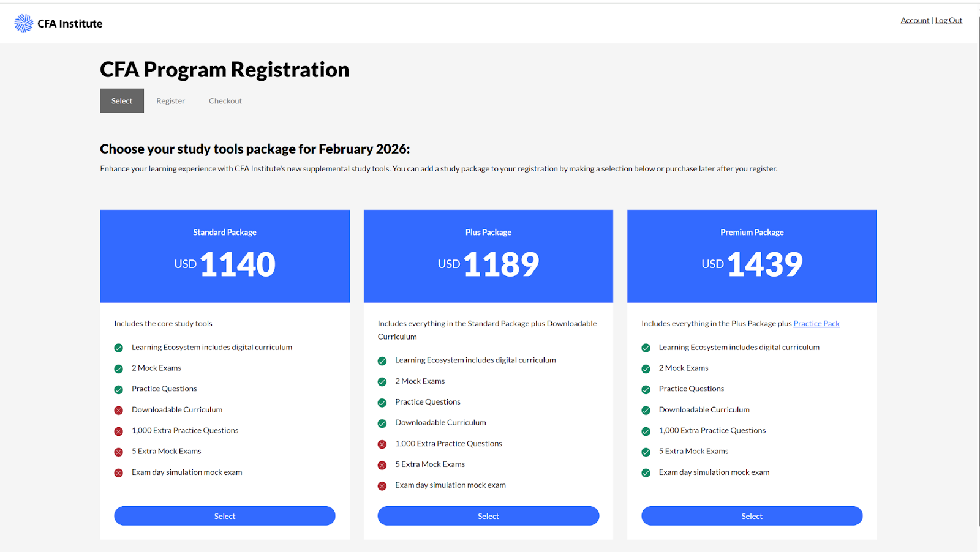Open the Account link
Screen dimensions: 980x552
(915, 20)
